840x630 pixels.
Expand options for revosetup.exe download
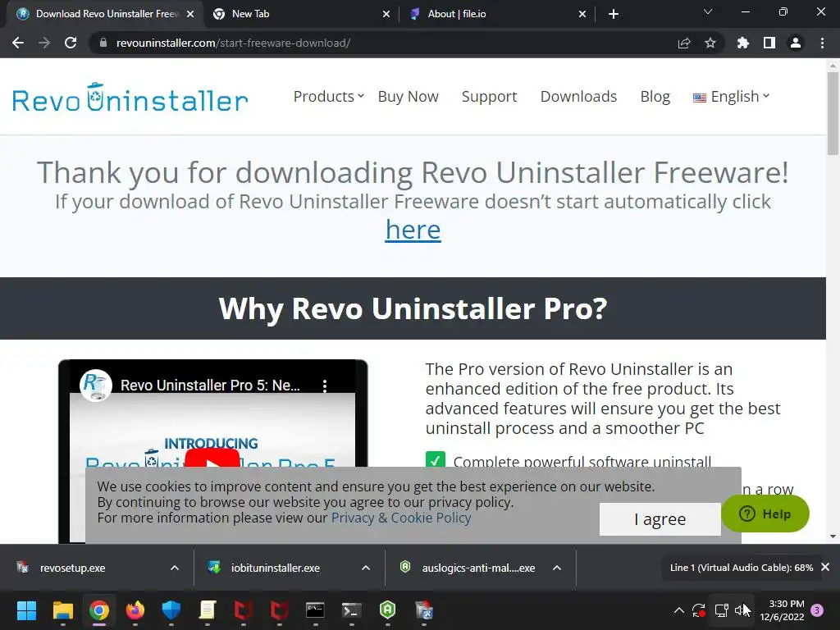[175, 568]
